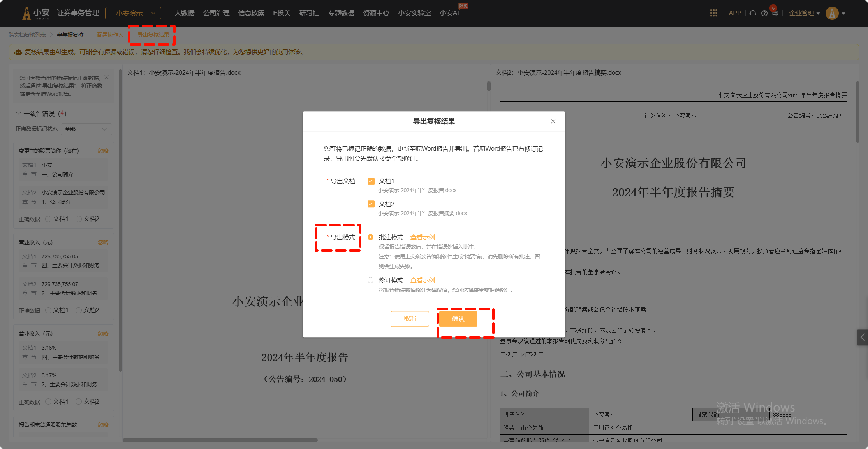Click the customer service headset icon

tap(753, 13)
